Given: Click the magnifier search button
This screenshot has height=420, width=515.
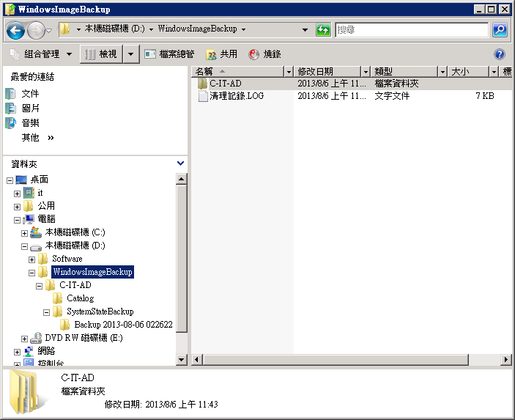Looking at the screenshot, I should (x=500, y=30).
